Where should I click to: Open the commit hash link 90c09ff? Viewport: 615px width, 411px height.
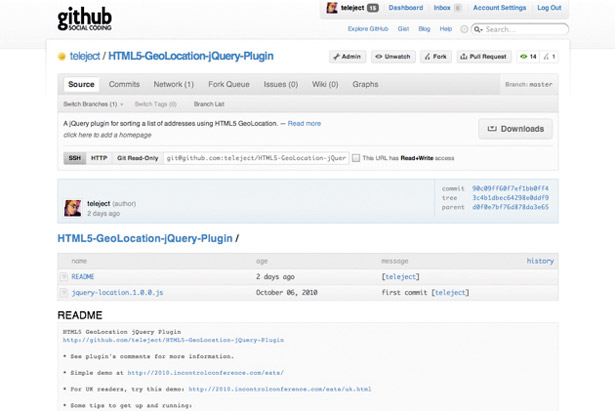(510, 189)
